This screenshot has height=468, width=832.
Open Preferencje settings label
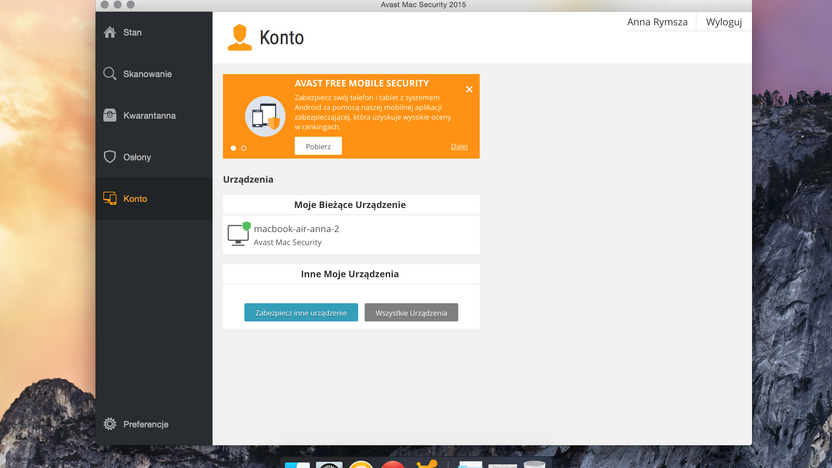(146, 424)
